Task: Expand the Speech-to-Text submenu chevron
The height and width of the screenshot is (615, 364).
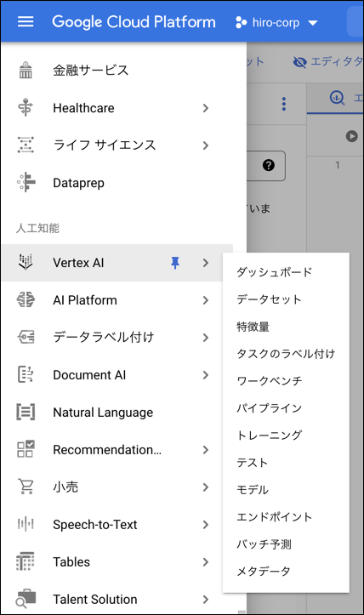Action: [x=206, y=524]
